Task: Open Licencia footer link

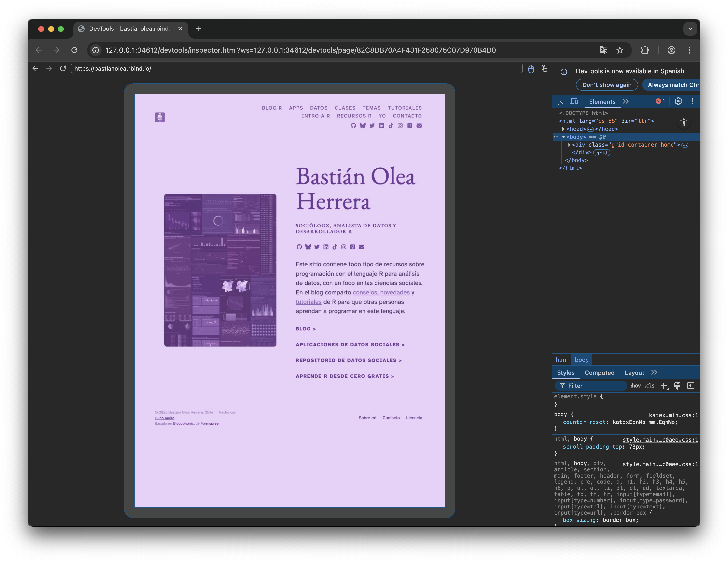Action: [414, 417]
